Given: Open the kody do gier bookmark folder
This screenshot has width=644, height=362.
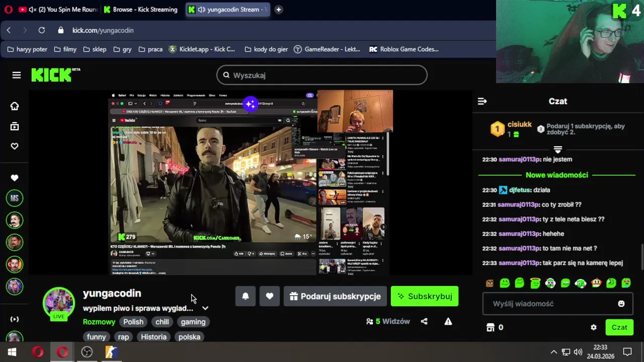Looking at the screenshot, I should (266, 49).
